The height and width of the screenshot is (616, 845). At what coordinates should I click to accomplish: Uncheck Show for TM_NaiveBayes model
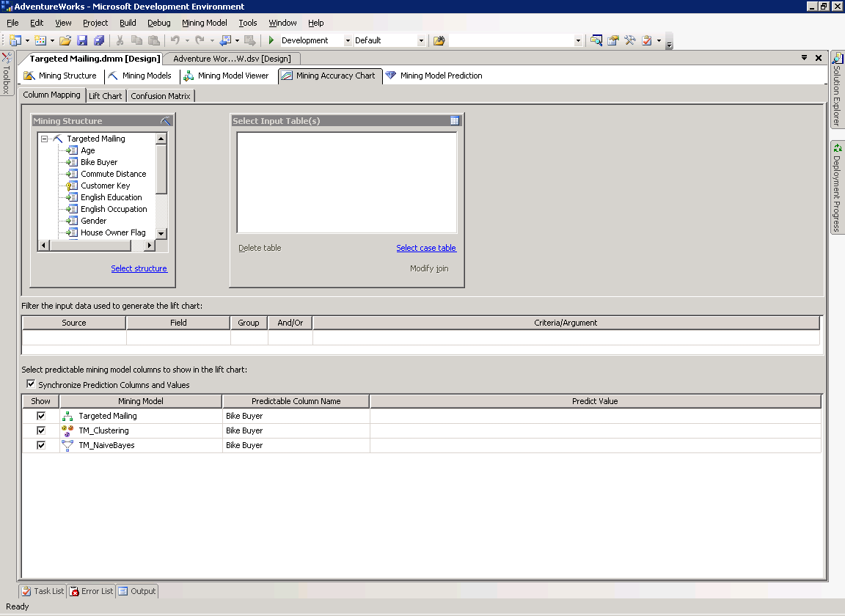[x=41, y=445]
